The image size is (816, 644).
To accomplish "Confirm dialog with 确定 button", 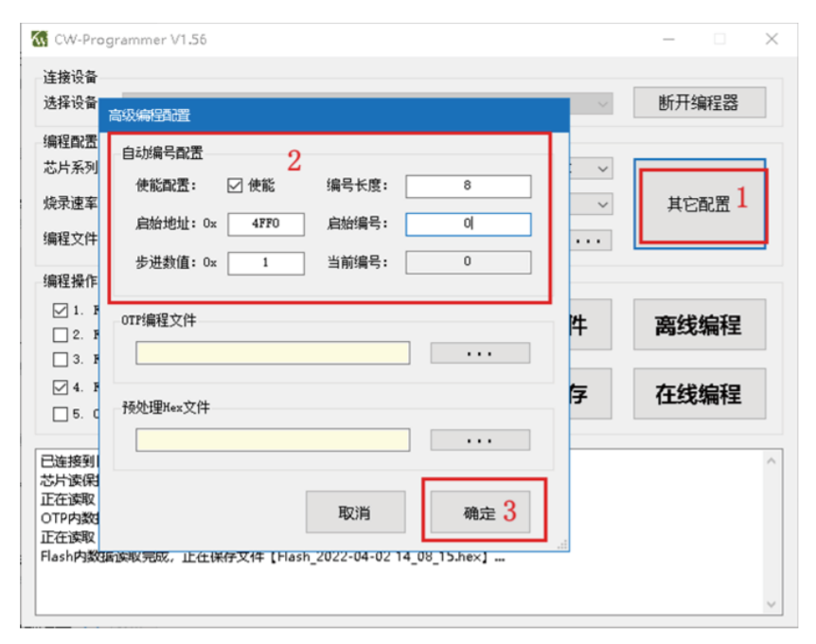I will [480, 511].
